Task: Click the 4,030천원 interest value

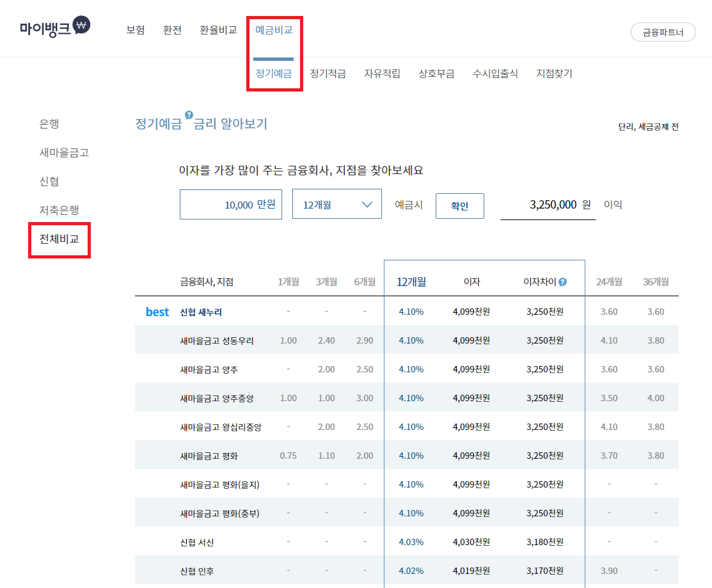Action: click(x=471, y=542)
